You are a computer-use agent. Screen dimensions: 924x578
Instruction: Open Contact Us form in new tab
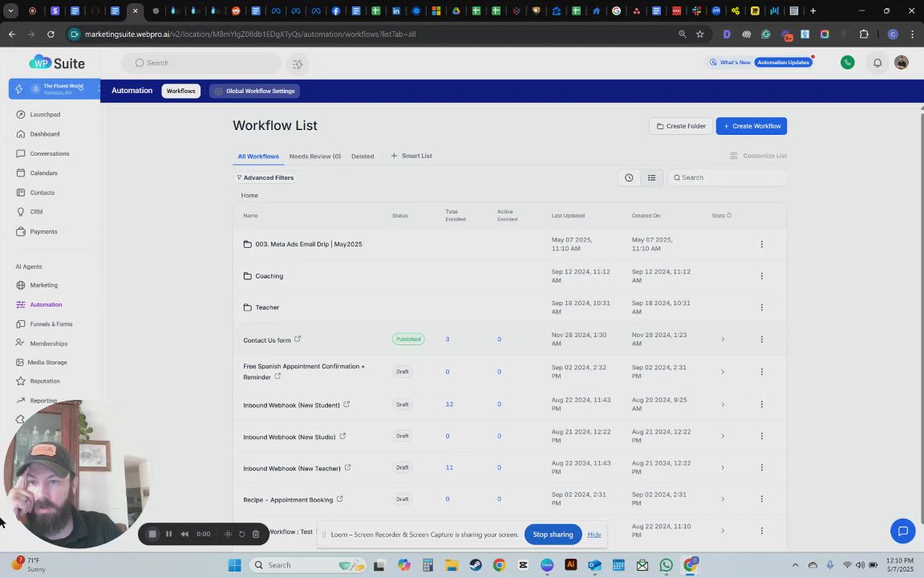298,339
